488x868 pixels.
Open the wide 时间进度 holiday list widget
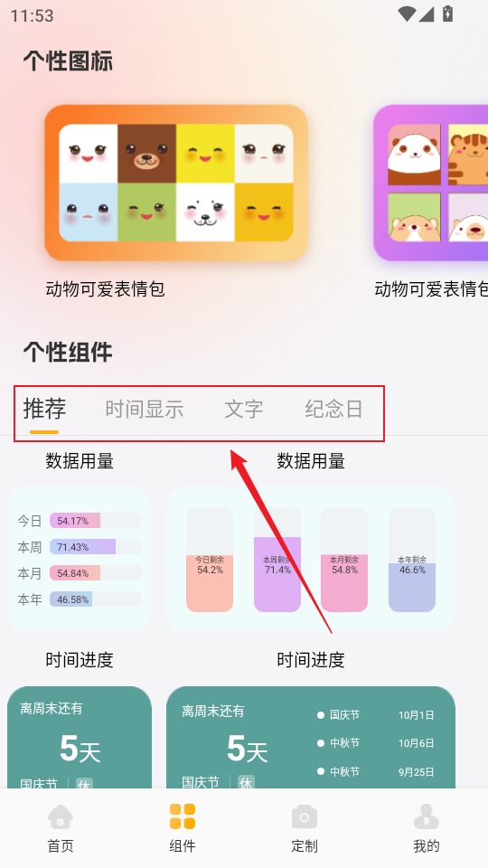tap(311, 738)
